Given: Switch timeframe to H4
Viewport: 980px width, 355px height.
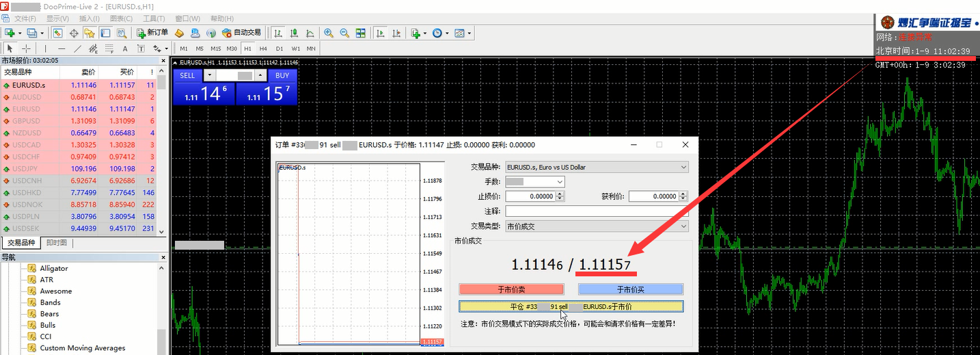Looking at the screenshot, I should click(263, 49).
